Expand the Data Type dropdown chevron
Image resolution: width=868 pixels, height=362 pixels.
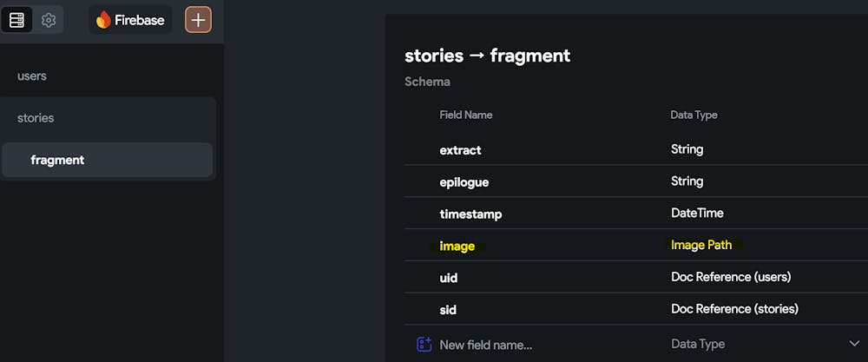pyautogui.click(x=853, y=344)
